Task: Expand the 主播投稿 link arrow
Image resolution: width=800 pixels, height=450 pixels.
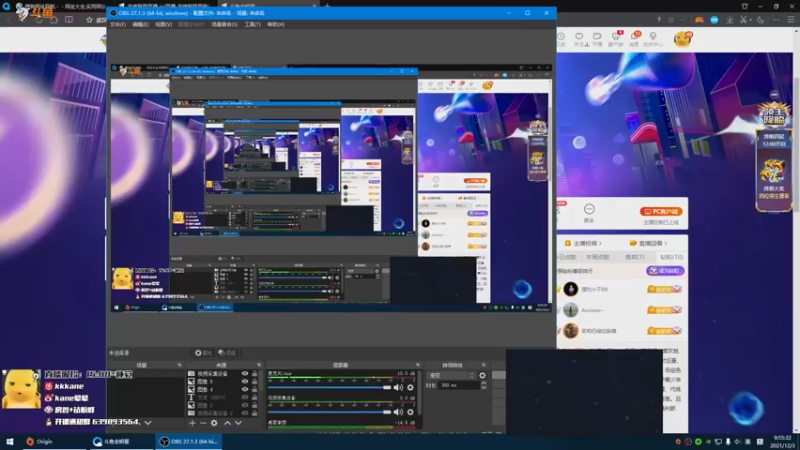Action: pos(600,243)
